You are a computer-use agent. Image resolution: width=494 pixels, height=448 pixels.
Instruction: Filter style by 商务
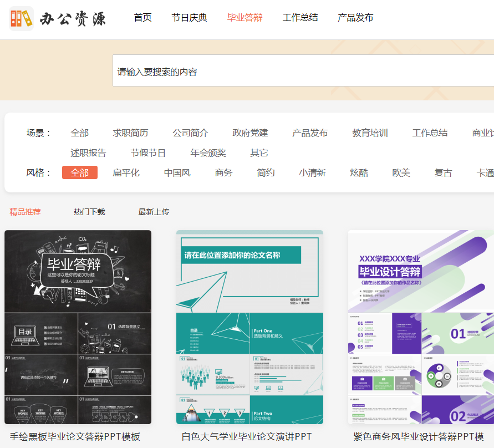[223, 172]
